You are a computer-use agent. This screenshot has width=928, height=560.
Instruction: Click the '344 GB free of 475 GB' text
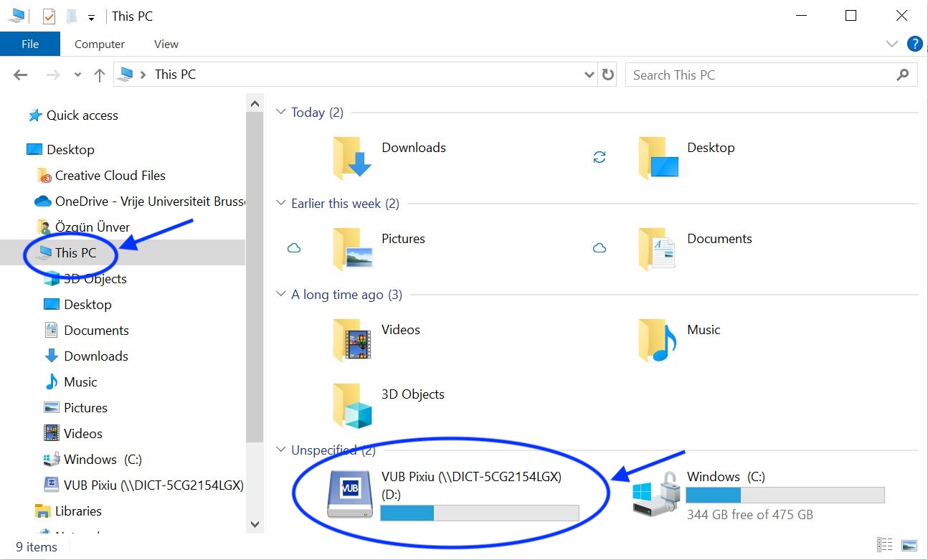750,515
